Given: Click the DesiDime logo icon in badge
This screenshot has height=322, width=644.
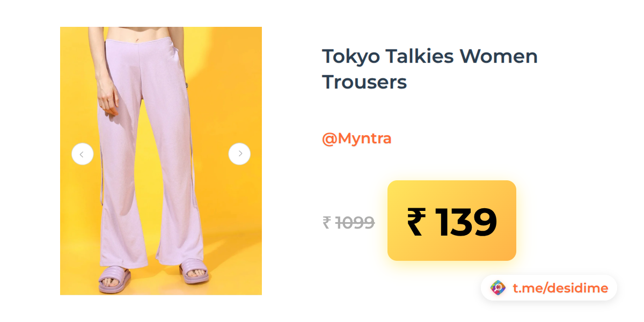Looking at the screenshot, I should click(499, 288).
